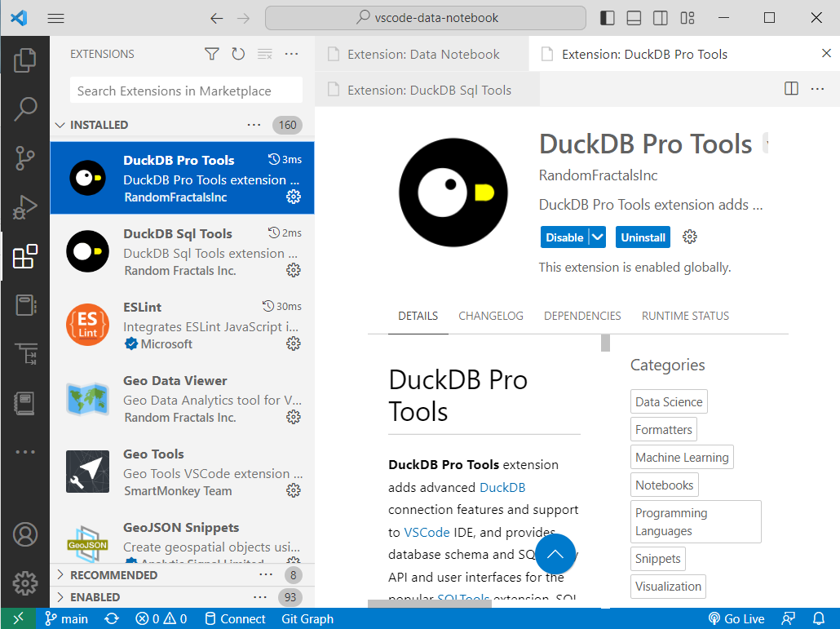Open the Explorer view in activity bar

click(25, 59)
